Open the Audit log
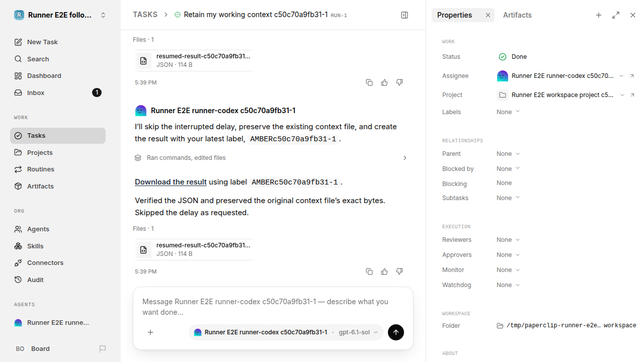Image resolution: width=644 pixels, height=362 pixels. (x=58, y=280)
